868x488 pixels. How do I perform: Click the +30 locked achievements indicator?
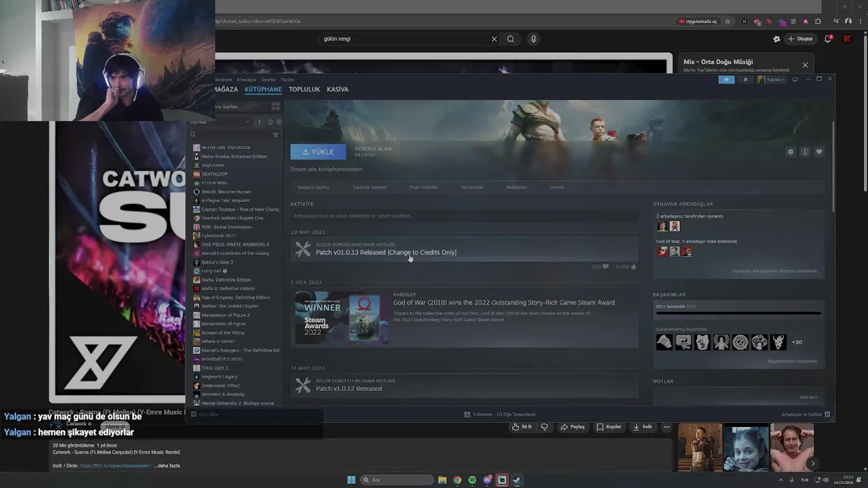pos(797,342)
